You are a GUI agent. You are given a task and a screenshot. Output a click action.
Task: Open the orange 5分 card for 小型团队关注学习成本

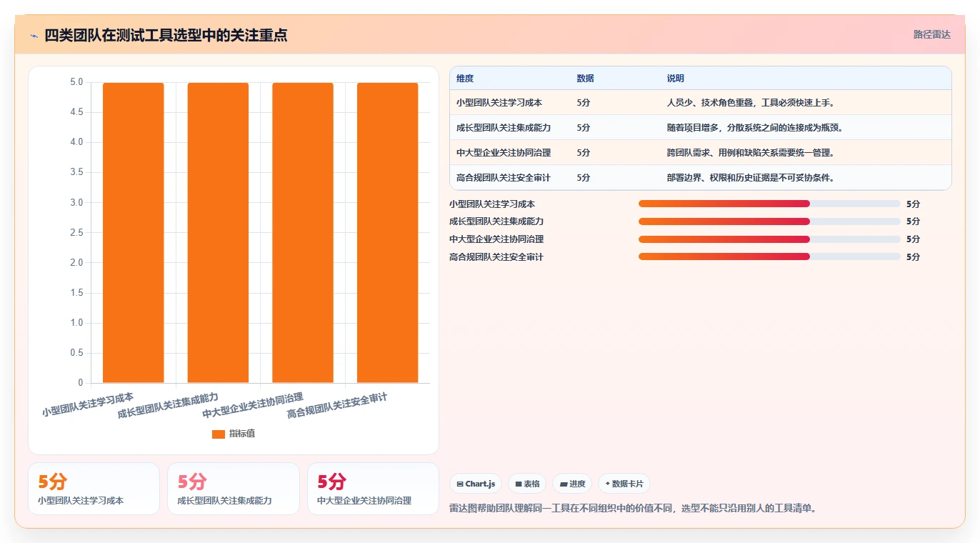pos(94,489)
